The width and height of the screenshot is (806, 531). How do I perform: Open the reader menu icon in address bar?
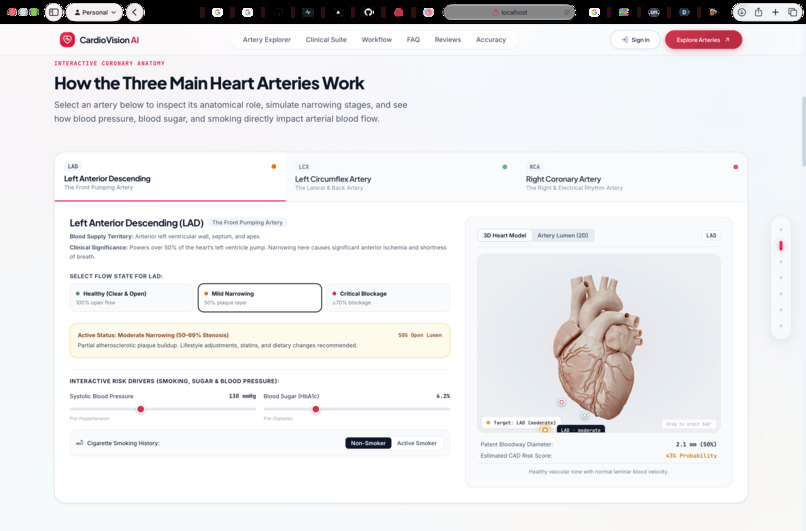pos(566,12)
